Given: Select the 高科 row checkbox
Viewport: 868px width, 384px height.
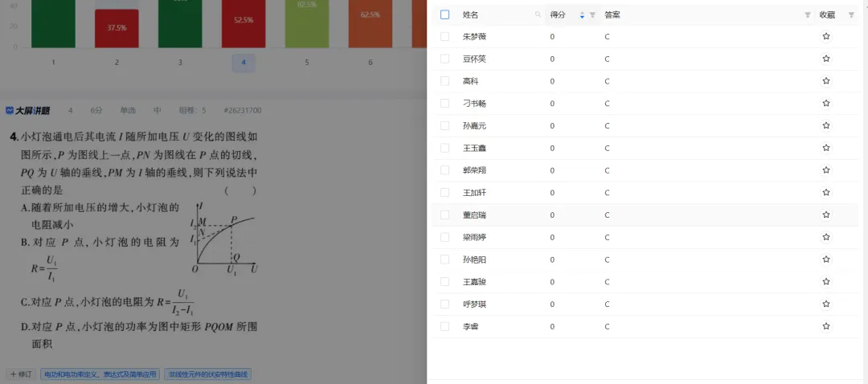Looking at the screenshot, I should (x=445, y=81).
